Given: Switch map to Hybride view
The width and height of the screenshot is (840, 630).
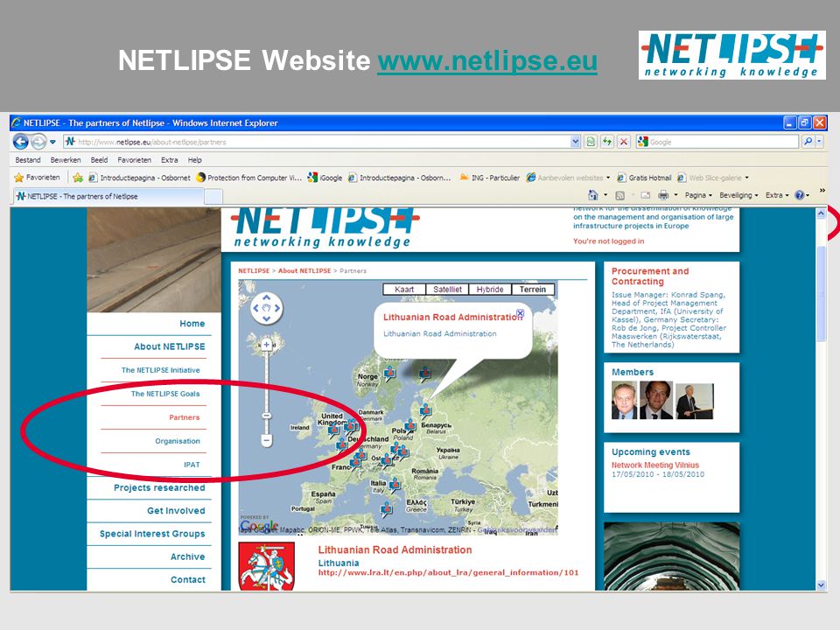Looking at the screenshot, I should 490,290.
